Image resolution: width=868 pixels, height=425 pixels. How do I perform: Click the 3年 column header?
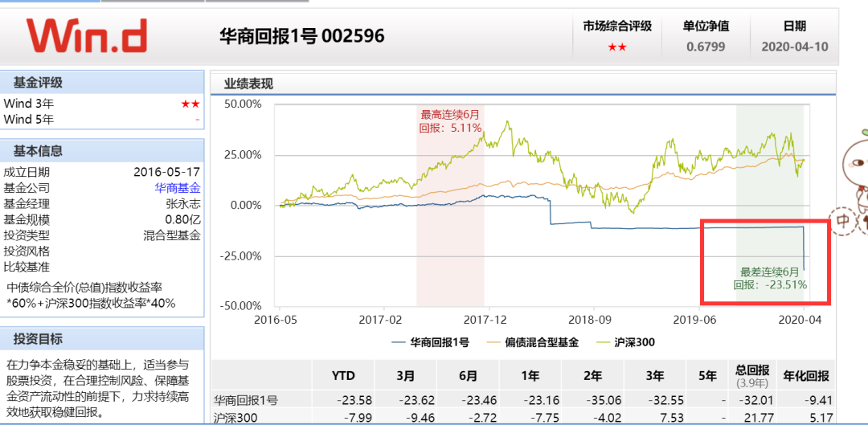pos(653,376)
